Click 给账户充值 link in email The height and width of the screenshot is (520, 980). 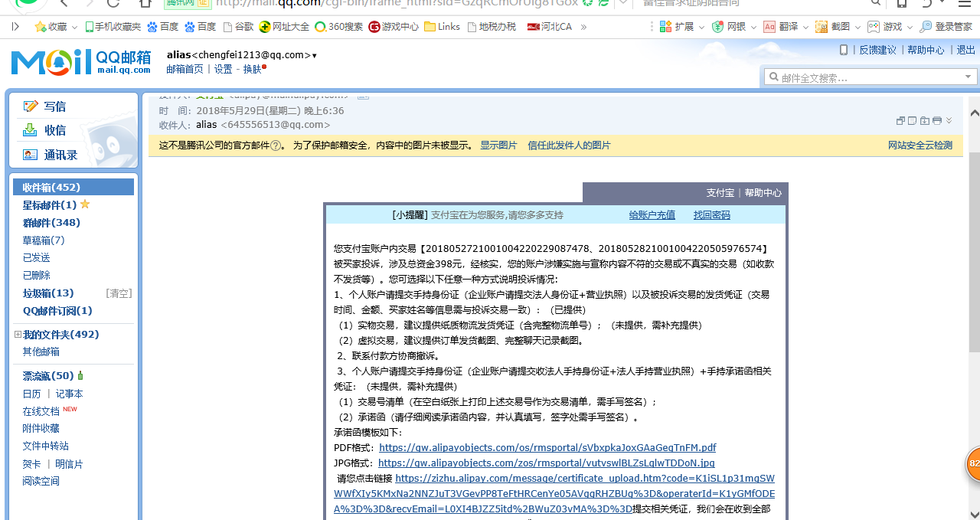[x=652, y=215]
